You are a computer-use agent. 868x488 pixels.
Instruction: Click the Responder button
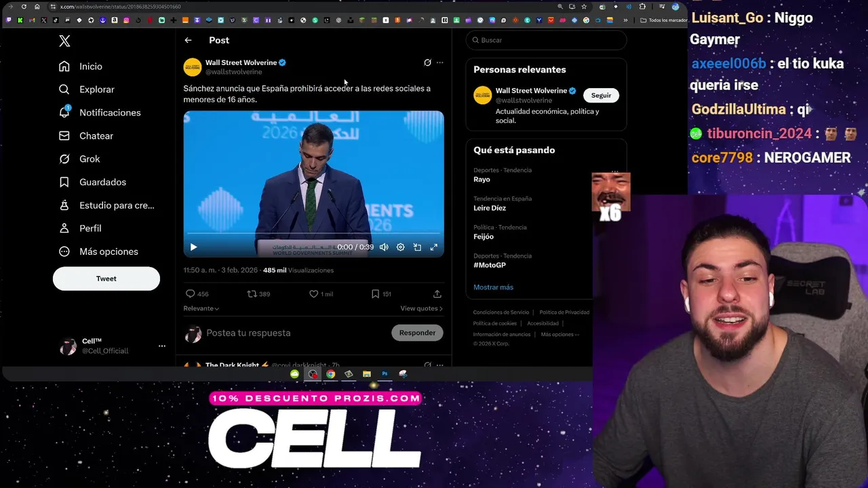(x=417, y=333)
